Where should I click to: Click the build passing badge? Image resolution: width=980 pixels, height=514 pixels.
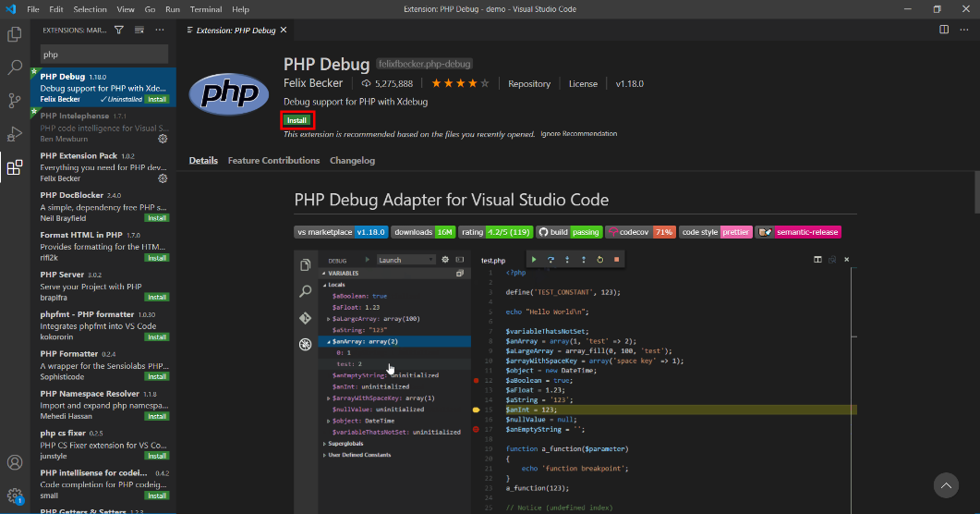569,232
